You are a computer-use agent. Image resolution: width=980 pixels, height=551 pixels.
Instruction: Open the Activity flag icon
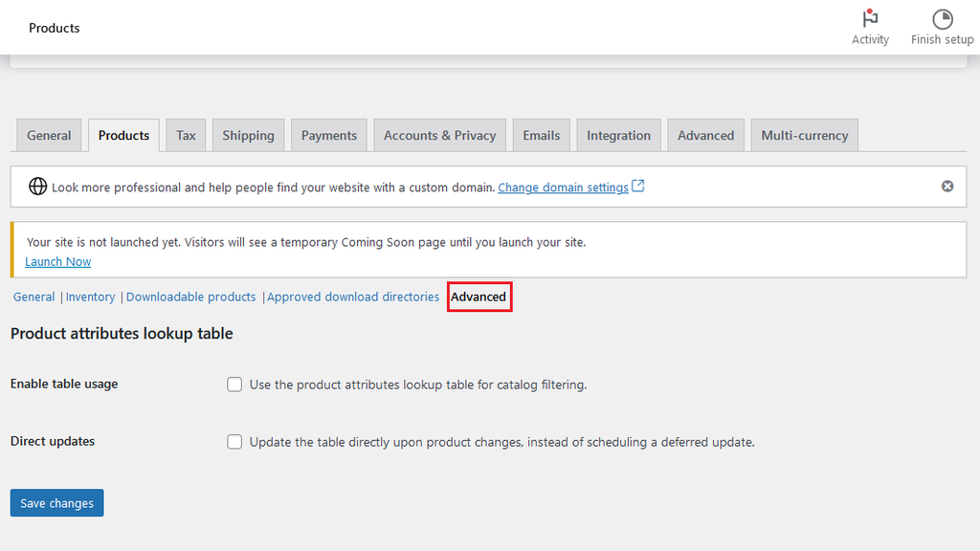(x=870, y=19)
